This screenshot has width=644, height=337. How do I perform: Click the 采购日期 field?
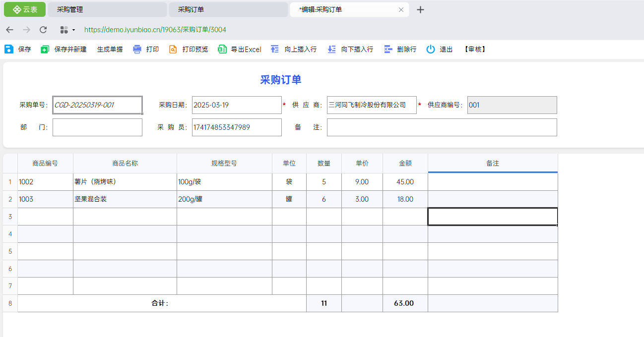coord(237,105)
